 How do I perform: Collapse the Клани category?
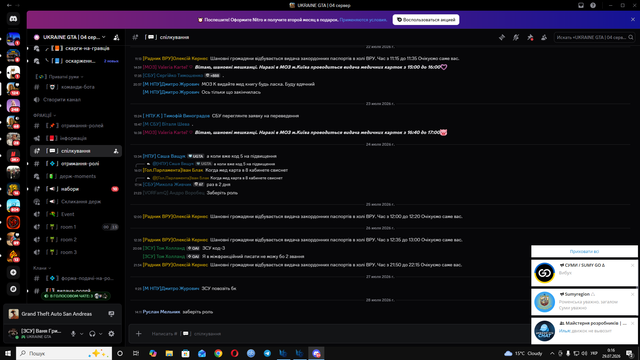[x=42, y=268]
